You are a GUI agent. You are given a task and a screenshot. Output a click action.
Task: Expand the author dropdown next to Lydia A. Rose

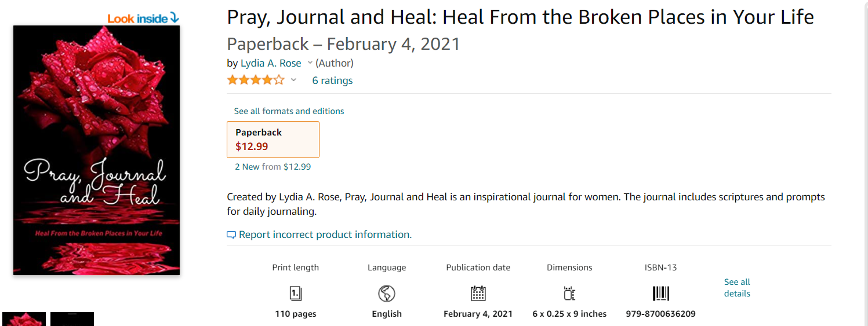click(x=310, y=63)
